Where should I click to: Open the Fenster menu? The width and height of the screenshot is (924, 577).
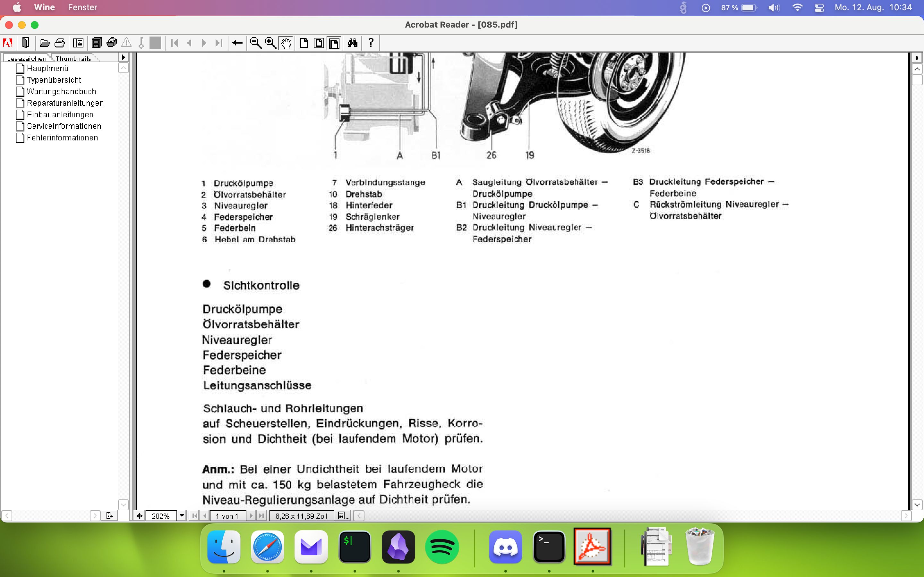[82, 7]
